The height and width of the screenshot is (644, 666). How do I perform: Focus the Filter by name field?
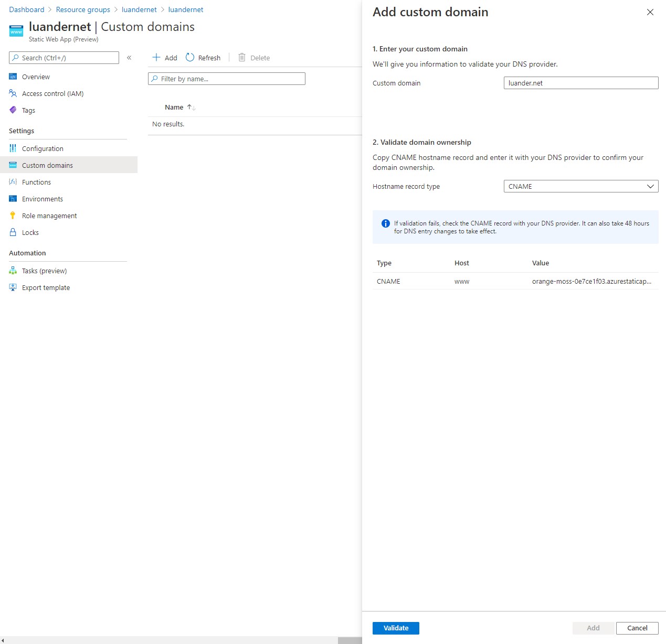[x=227, y=79]
